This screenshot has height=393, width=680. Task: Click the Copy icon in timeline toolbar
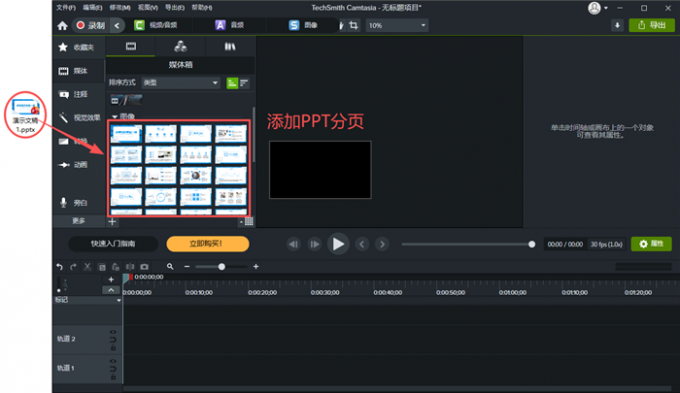102,267
